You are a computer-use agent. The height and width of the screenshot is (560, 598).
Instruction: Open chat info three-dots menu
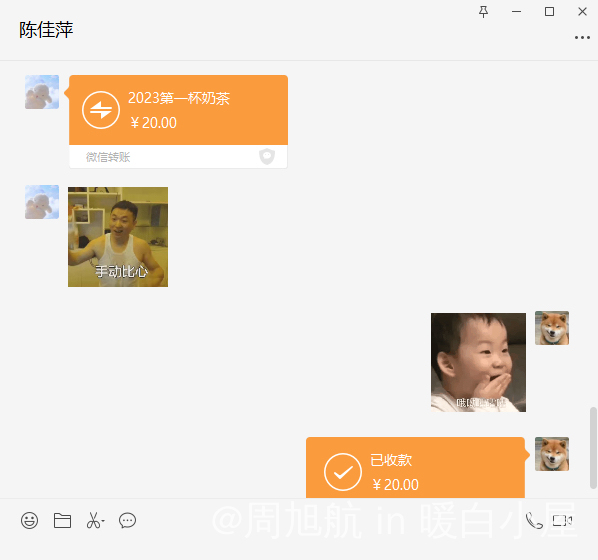582,37
